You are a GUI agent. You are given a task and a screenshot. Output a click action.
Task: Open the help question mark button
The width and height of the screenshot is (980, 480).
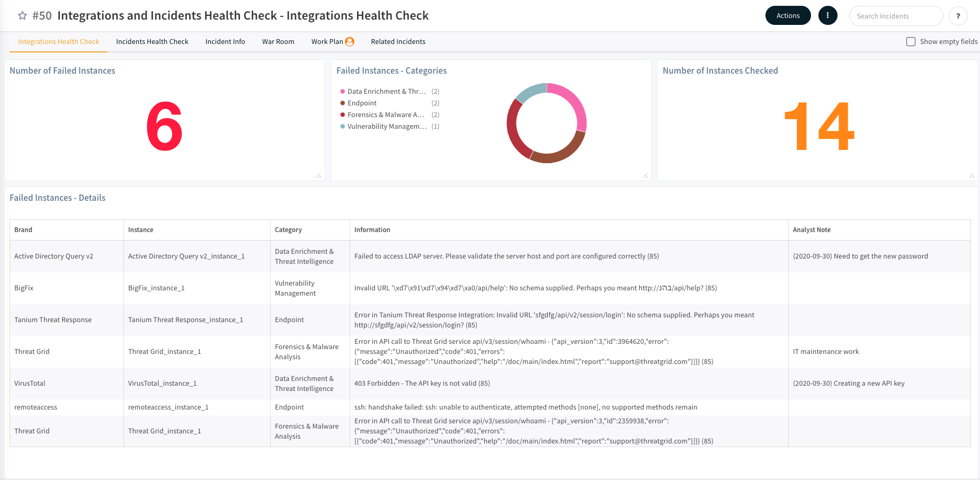958,16
